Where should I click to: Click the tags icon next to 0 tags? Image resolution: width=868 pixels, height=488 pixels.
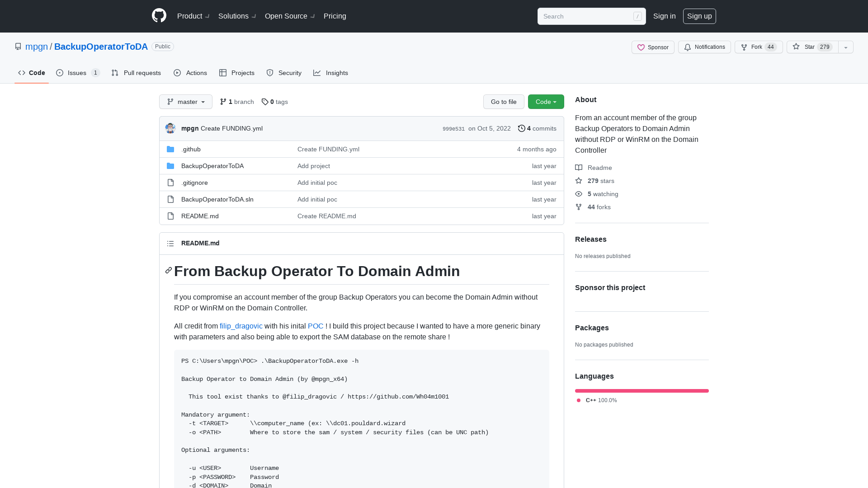click(265, 102)
